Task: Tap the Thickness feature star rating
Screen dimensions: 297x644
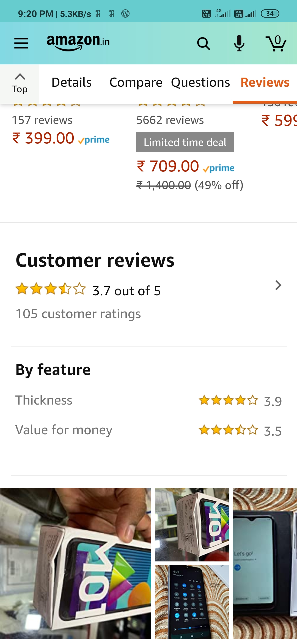Action: 228,400
